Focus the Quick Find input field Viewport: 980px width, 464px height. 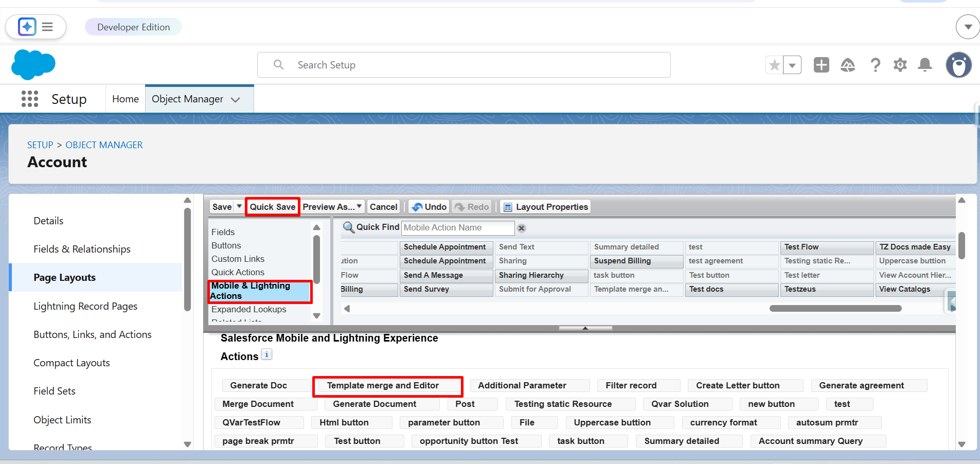(x=457, y=227)
